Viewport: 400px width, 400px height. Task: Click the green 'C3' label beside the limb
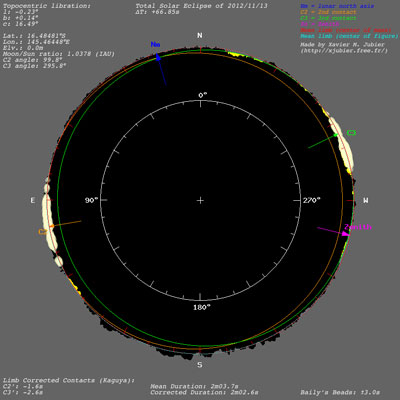pos(351,133)
